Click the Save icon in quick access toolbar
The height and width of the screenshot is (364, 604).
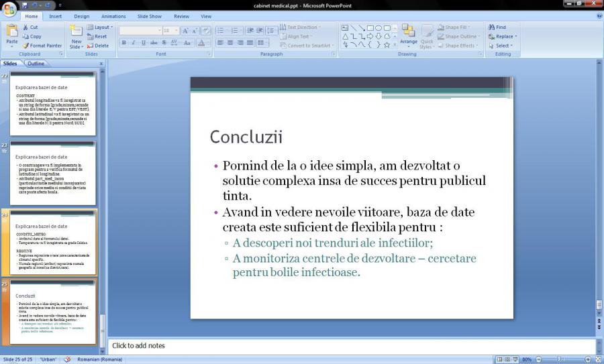coord(25,5)
